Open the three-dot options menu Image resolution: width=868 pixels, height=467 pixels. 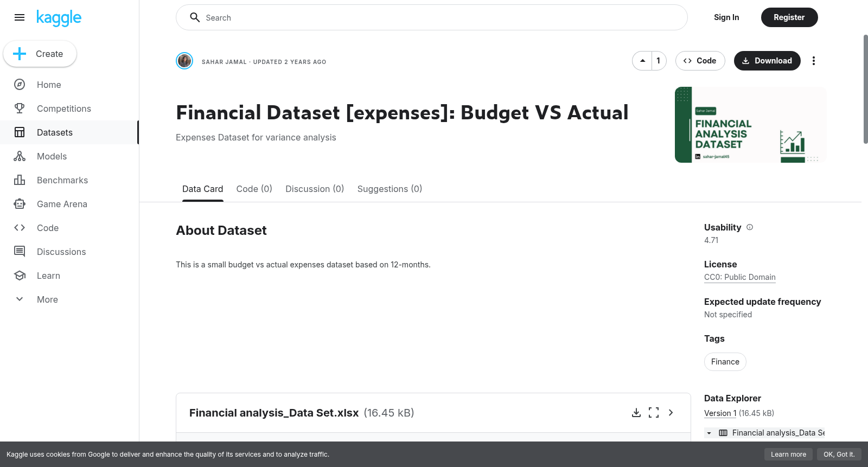(814, 61)
